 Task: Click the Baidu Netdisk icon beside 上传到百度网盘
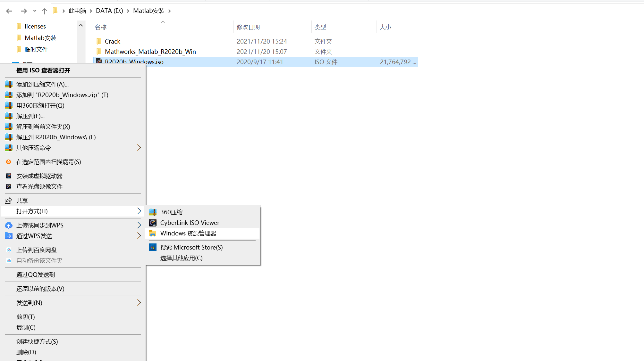[x=9, y=250]
